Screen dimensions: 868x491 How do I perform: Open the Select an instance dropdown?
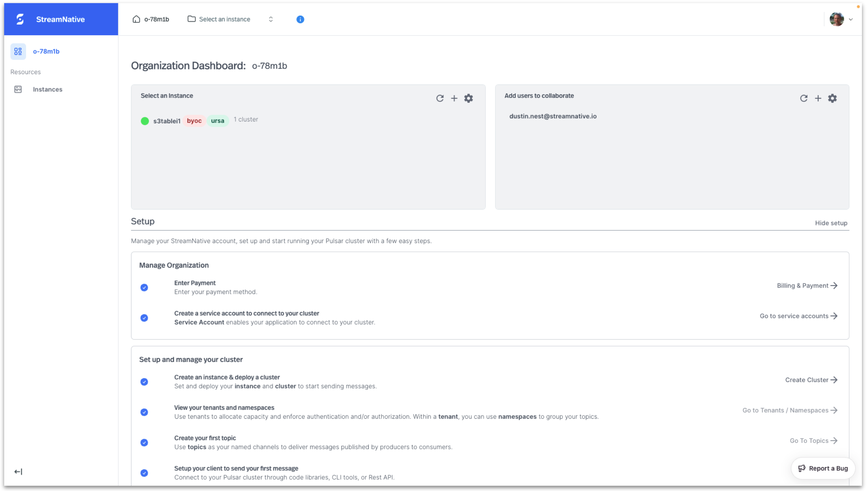tap(224, 19)
